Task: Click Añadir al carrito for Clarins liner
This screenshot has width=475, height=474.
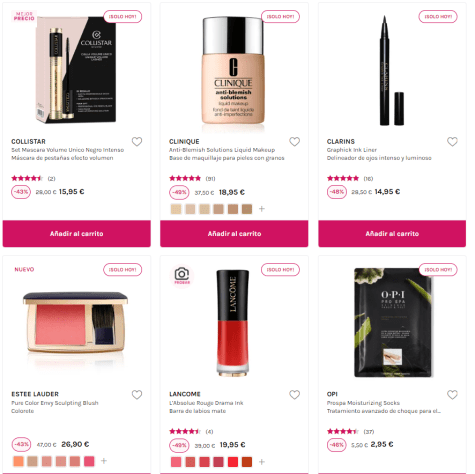Action: 392,233
